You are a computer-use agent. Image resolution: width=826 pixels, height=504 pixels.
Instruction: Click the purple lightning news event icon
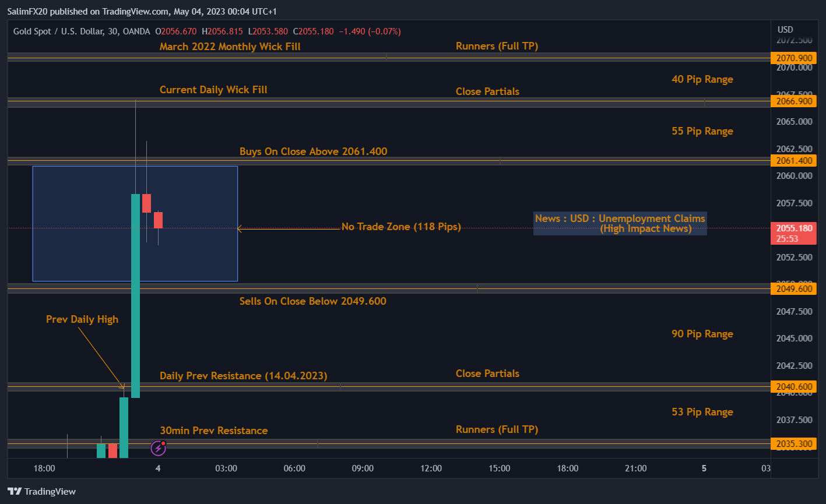point(159,447)
